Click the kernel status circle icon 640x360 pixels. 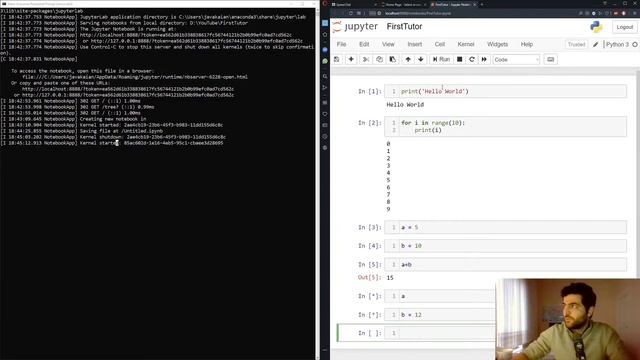click(x=635, y=44)
